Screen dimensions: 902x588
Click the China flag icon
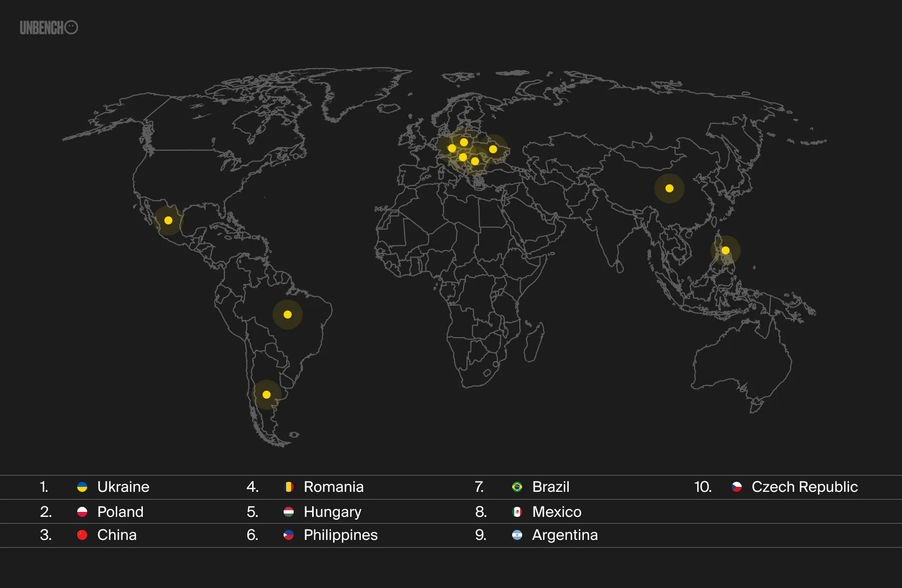coord(83,535)
